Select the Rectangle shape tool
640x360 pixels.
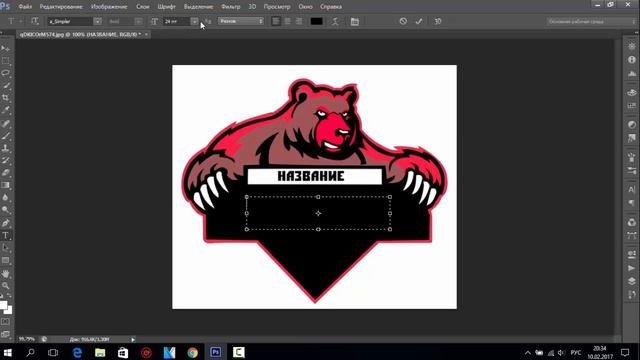tap(6, 260)
